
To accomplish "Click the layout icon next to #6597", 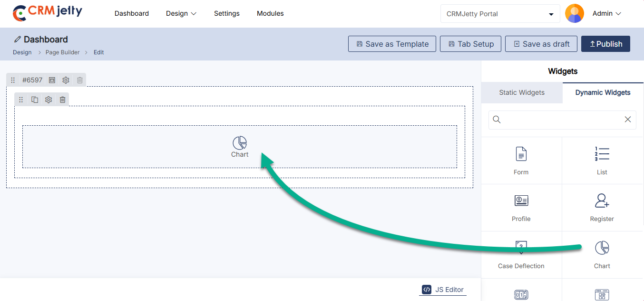I will [52, 80].
